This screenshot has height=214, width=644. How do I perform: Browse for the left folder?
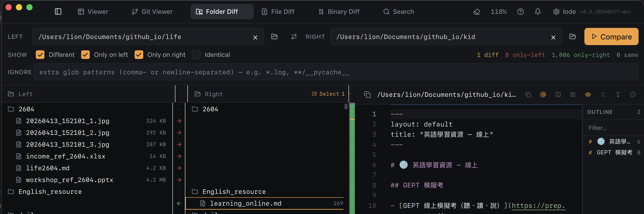coord(274,36)
